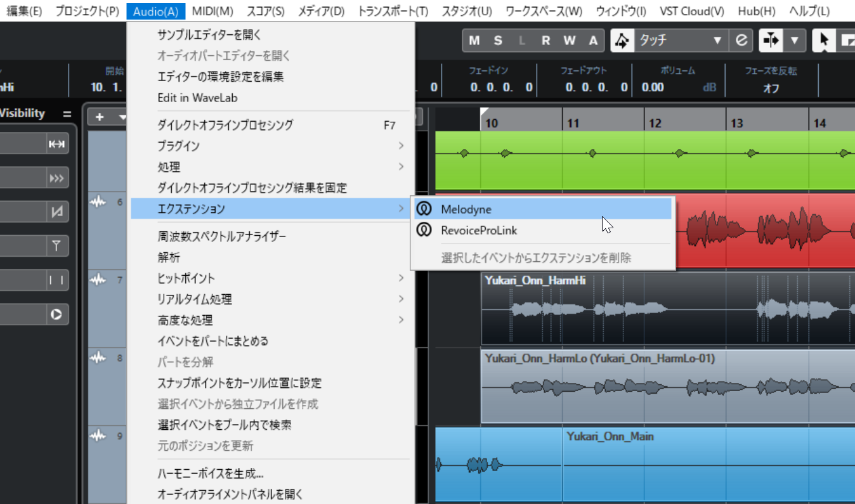Click the ボリューム 0.00 dB value field
This screenshot has height=504, width=855.
point(679,88)
